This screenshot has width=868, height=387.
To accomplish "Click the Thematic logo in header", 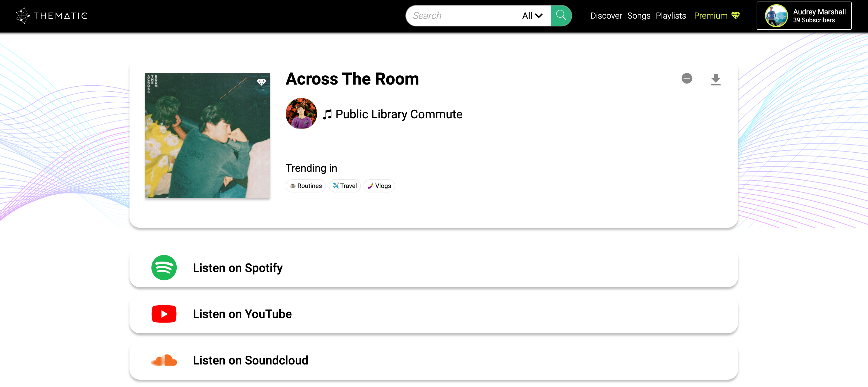I will [x=52, y=15].
